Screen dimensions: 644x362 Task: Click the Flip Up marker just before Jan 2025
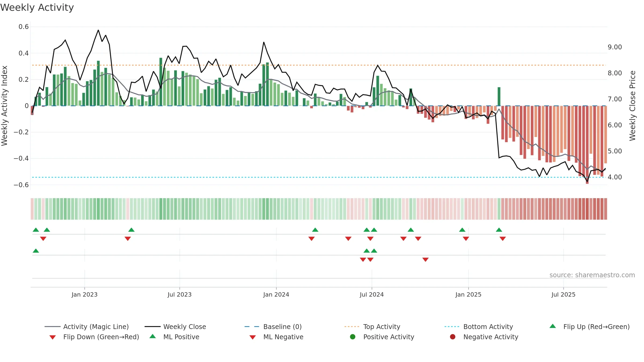click(462, 230)
